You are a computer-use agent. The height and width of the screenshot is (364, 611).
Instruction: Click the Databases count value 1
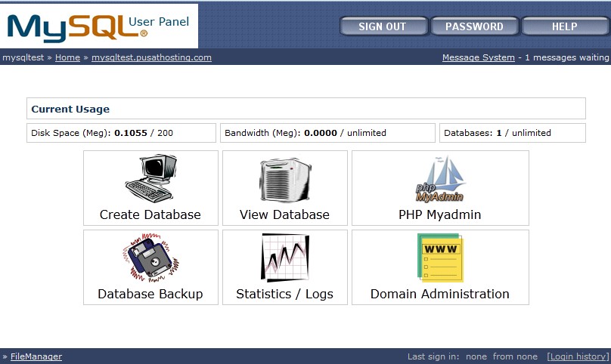(x=499, y=133)
